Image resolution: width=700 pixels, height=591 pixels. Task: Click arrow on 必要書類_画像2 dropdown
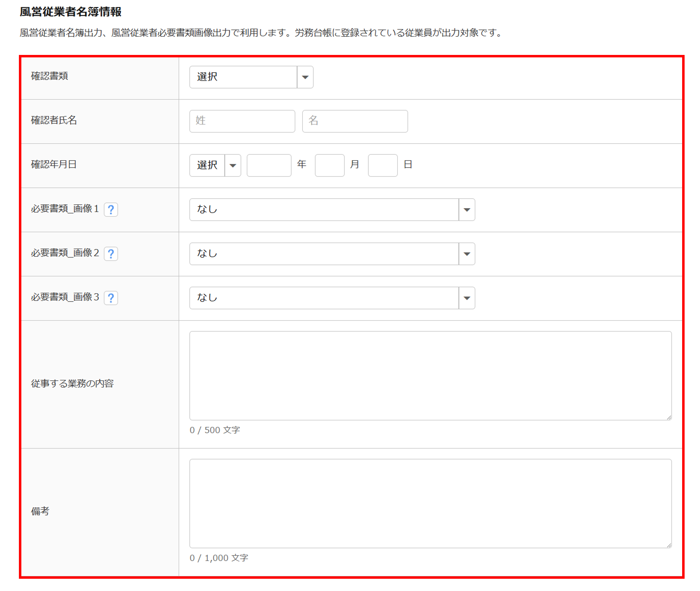pyautogui.click(x=467, y=254)
